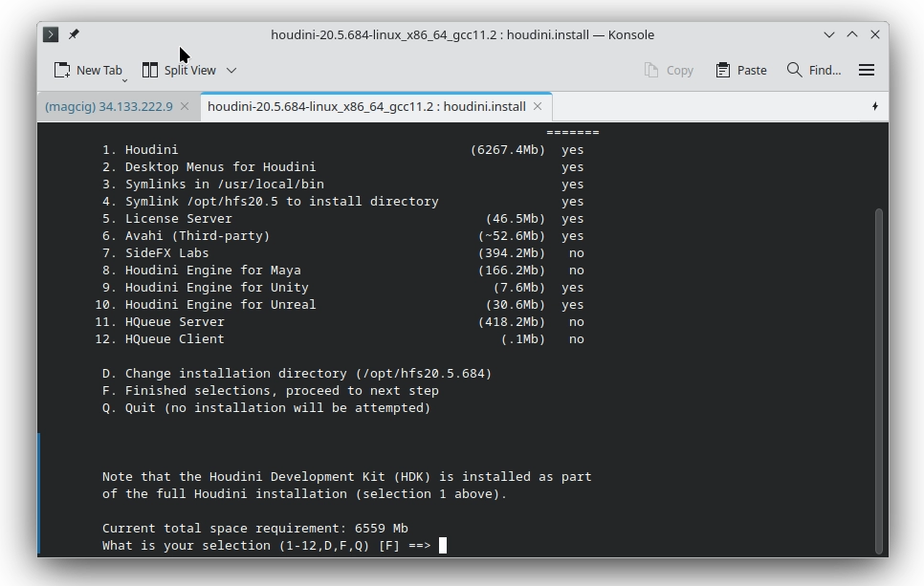Click the selection prompt cursor
The width and height of the screenshot is (924, 586).
click(443, 545)
